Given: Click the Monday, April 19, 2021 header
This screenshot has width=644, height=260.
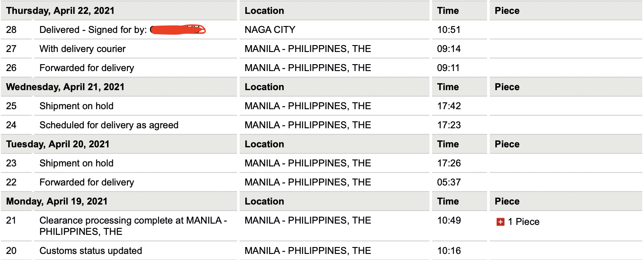Looking at the screenshot, I should pos(56,201).
